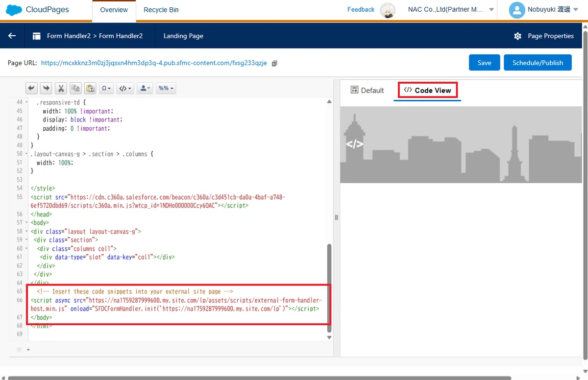Image resolution: width=588 pixels, height=380 pixels.
Task: Collapse code fold arrow at line 50
Action: 26,154
